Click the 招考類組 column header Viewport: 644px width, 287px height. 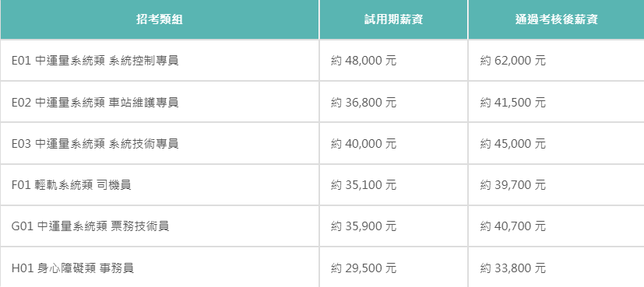(160, 19)
